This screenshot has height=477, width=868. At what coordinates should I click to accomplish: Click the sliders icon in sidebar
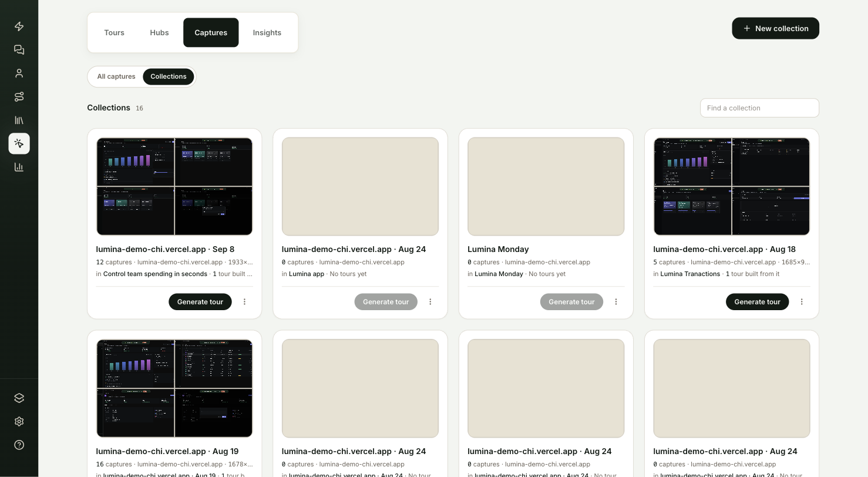point(19,97)
